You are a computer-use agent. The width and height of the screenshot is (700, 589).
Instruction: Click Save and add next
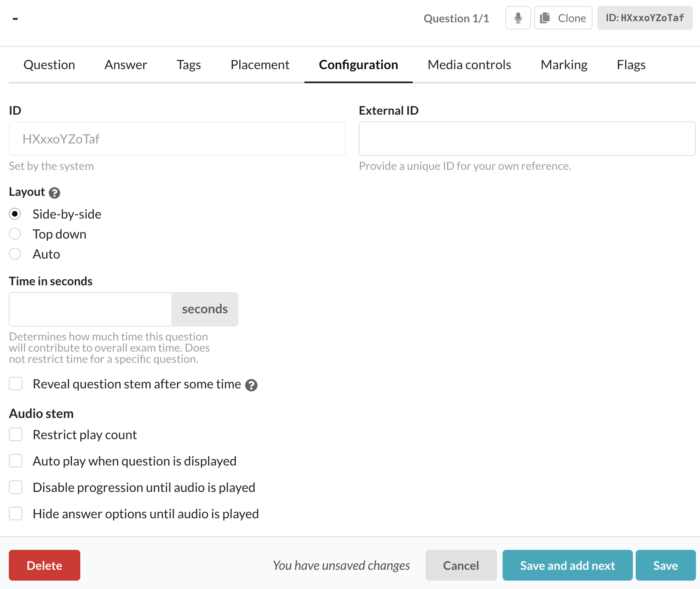coord(567,565)
